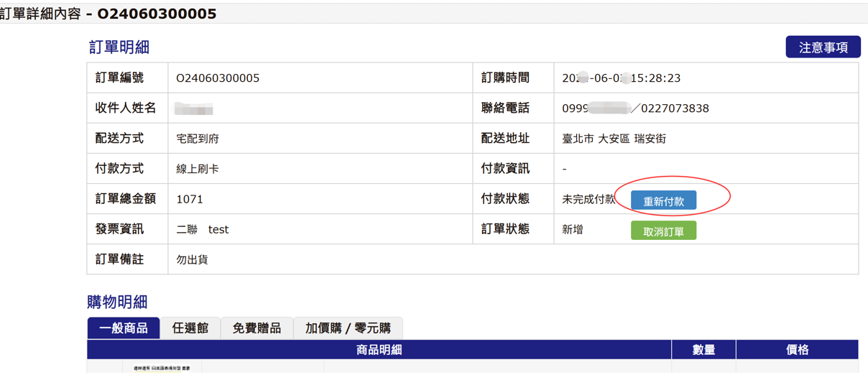Go to the 加價購 / 零元購 tab
The image size is (868, 380).
pos(348,328)
